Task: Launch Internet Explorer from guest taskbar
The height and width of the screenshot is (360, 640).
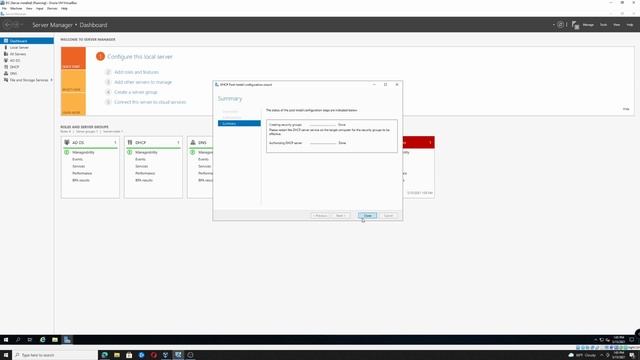Action: point(42,340)
